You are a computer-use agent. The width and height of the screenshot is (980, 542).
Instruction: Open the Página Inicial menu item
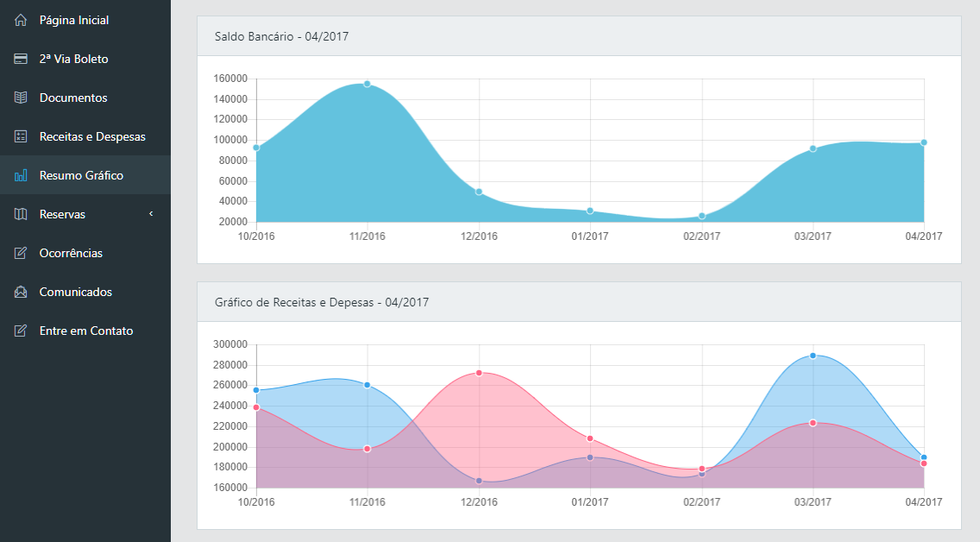pyautogui.click(x=74, y=20)
